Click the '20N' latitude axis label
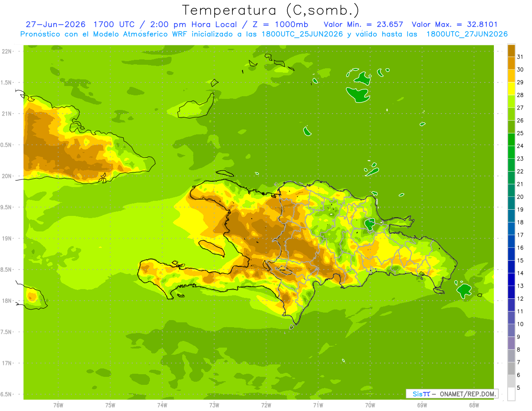 (x=6, y=176)
